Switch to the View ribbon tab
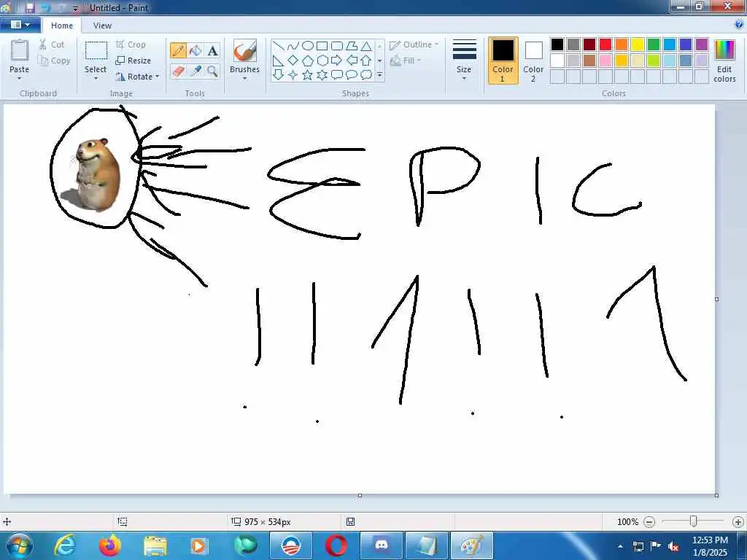Viewport: 747px width, 560px height. 102,26
